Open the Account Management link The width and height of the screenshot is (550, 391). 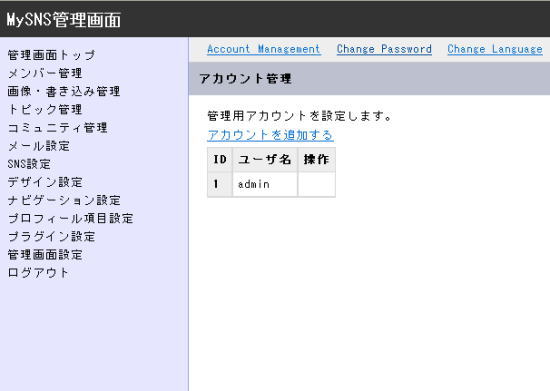(x=264, y=49)
